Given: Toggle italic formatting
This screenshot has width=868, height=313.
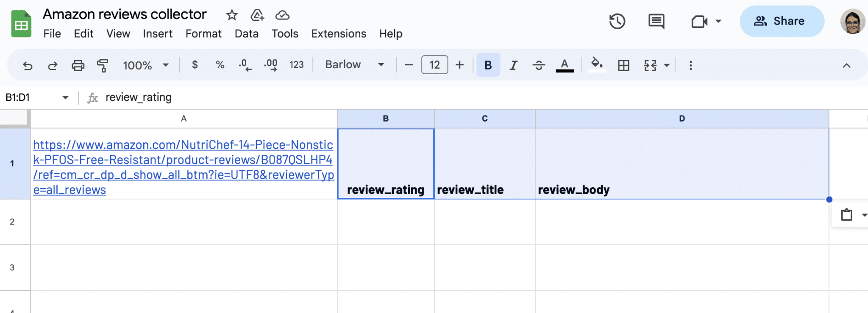Looking at the screenshot, I should point(513,65).
